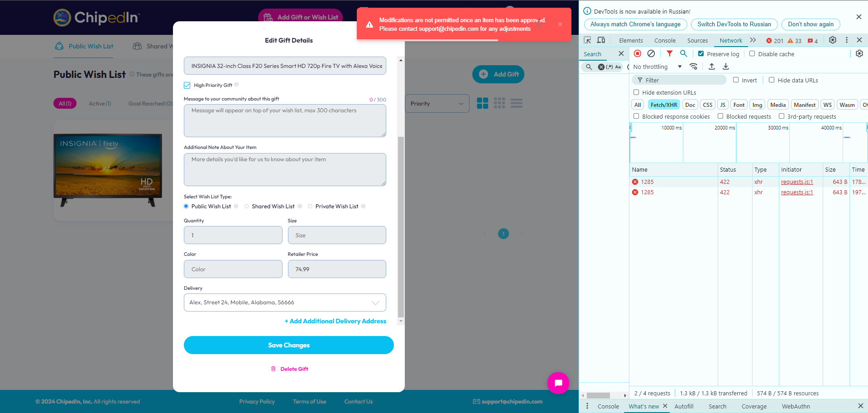Click the DevTools inspect element picker icon

coord(587,40)
